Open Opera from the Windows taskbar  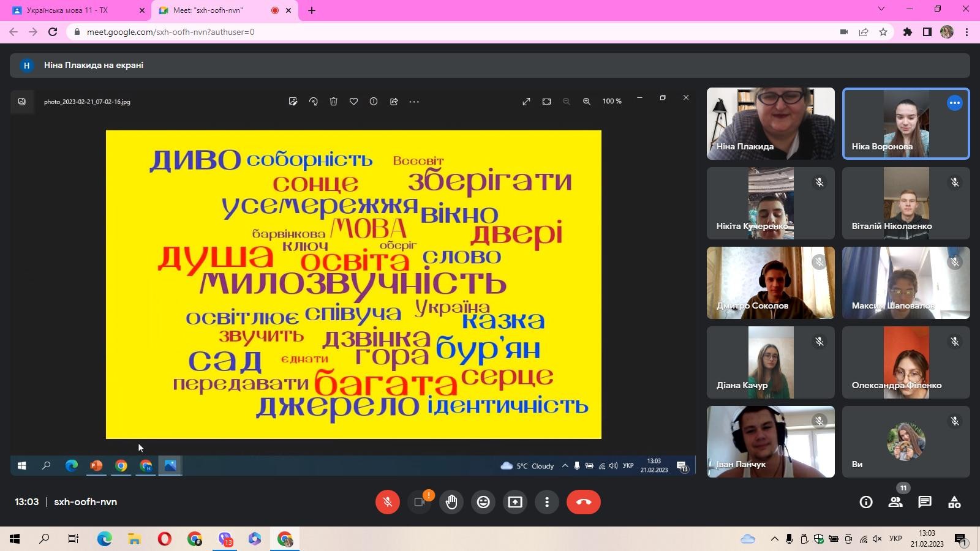click(164, 539)
